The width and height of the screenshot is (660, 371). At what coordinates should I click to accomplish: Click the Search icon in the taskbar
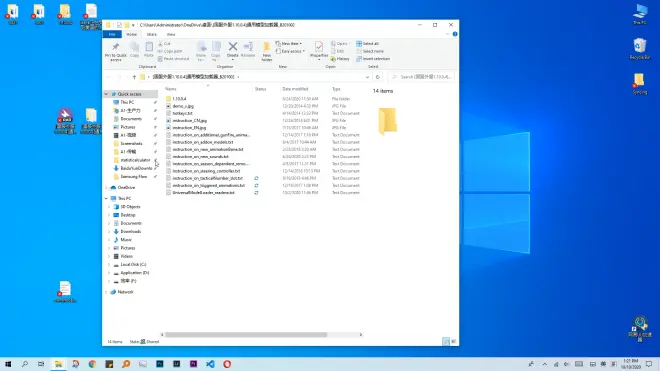pos(24,364)
